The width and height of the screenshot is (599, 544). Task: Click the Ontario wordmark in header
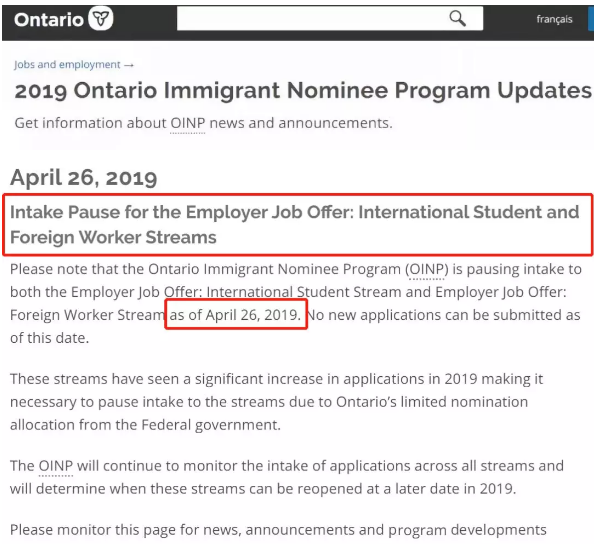(49, 19)
